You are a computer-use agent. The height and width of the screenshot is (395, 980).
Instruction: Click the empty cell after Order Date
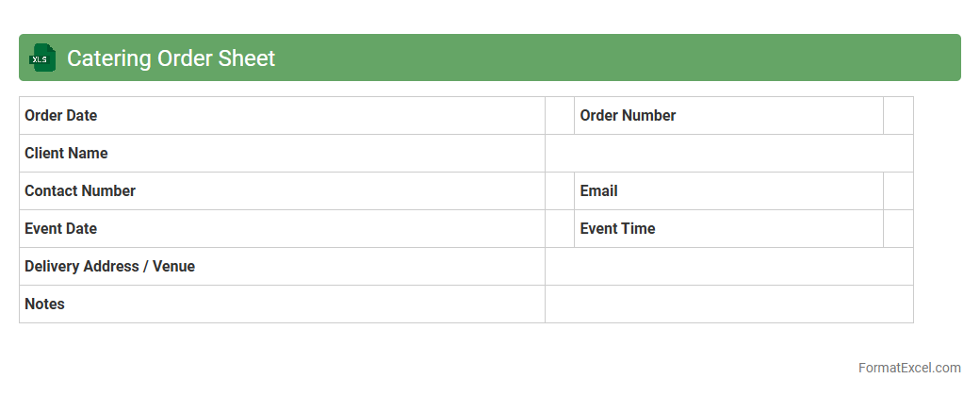click(560, 116)
